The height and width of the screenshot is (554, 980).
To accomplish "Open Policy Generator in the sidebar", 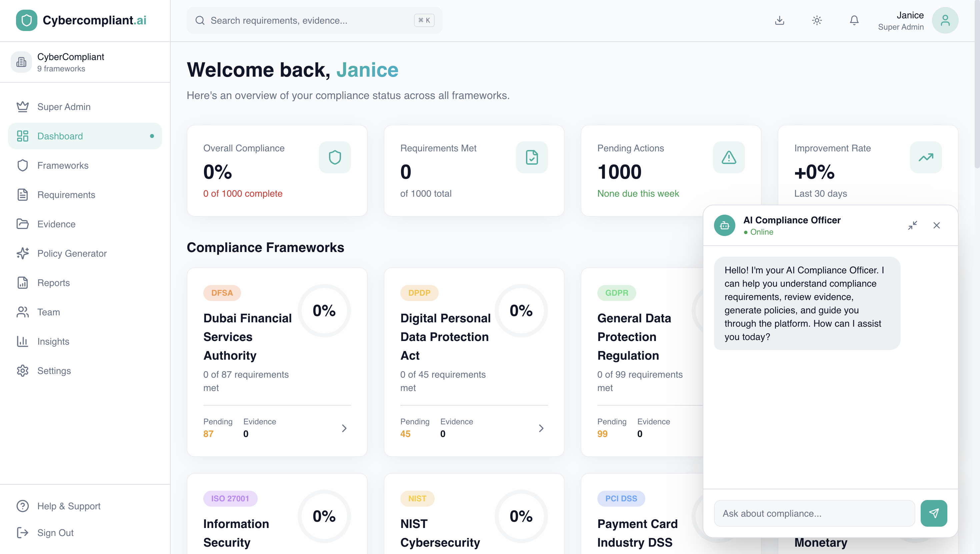I will (x=72, y=253).
